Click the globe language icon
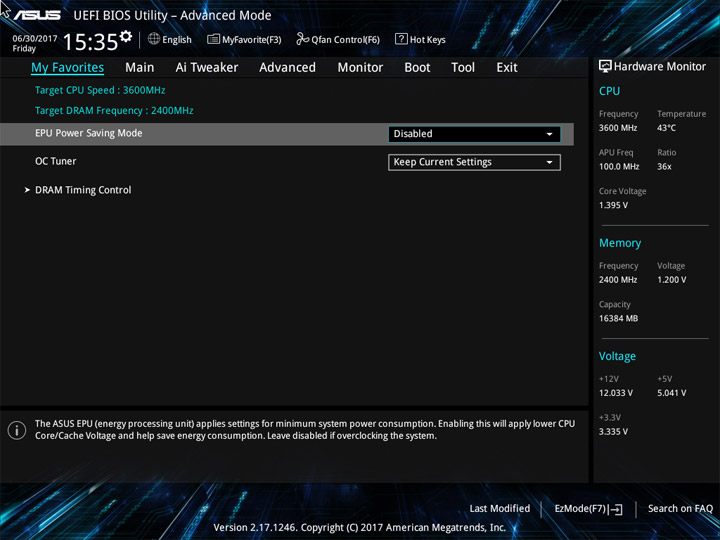This screenshot has height=540, width=720. click(x=154, y=39)
